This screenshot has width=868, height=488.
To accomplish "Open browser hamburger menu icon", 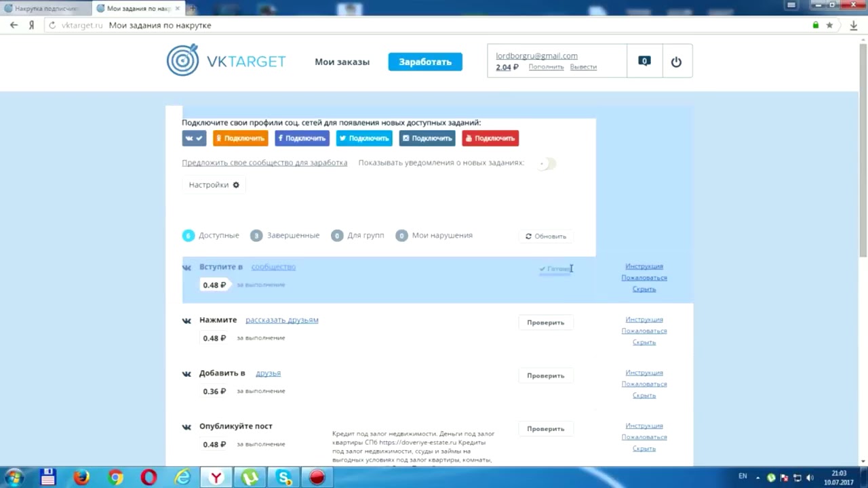I will pyautogui.click(x=792, y=5).
